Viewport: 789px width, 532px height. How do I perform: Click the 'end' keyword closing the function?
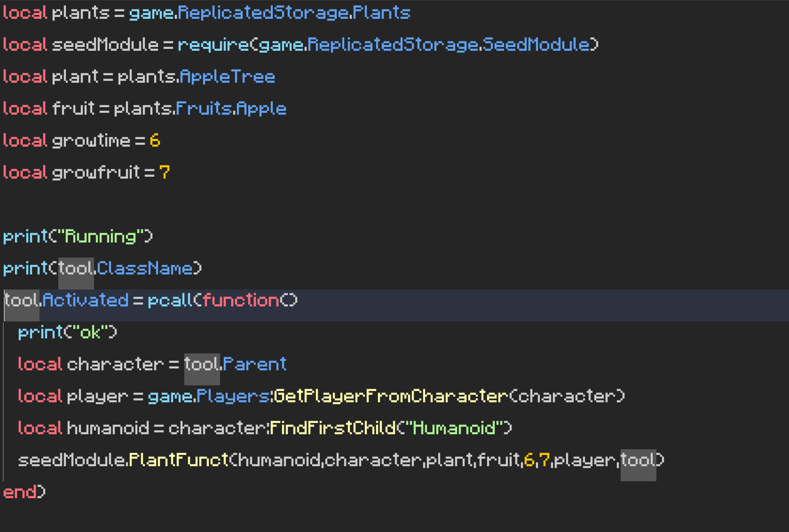coord(19,492)
